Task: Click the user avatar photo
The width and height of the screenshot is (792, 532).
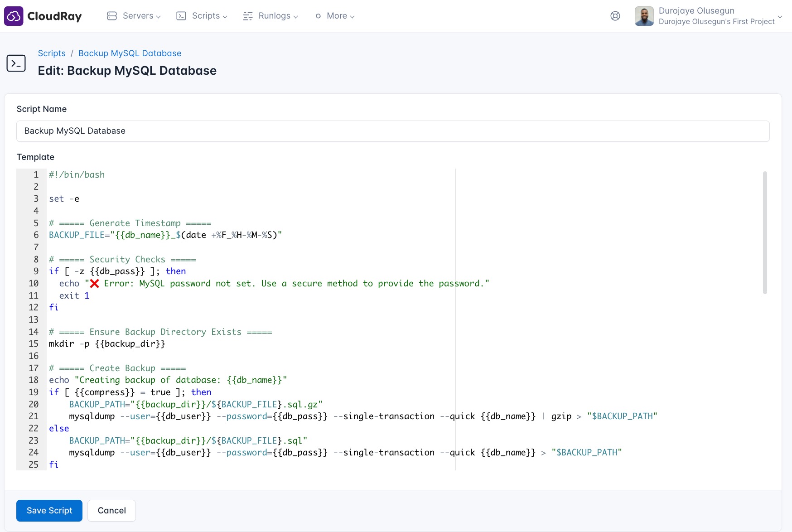Action: [644, 16]
